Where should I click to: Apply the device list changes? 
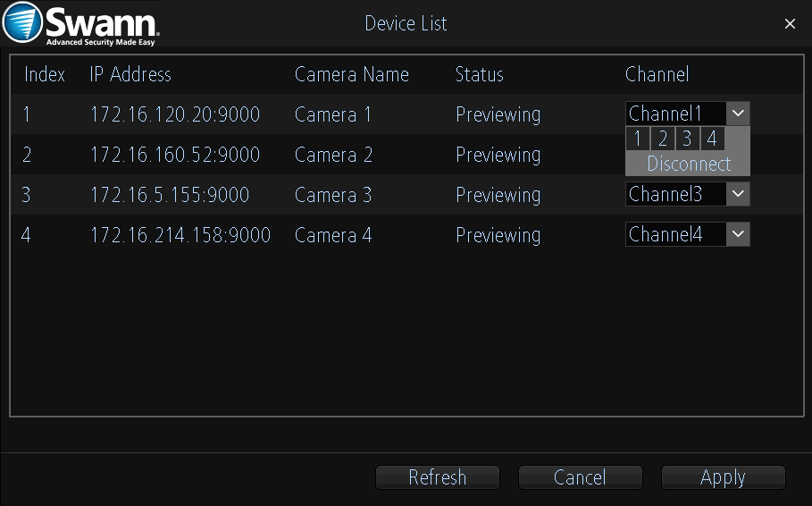point(723,477)
